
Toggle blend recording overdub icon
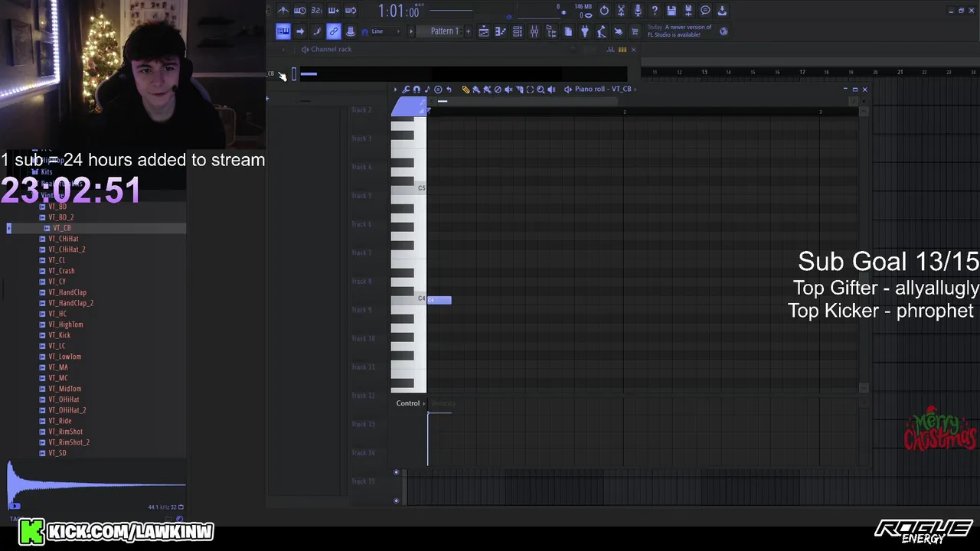coord(334,11)
